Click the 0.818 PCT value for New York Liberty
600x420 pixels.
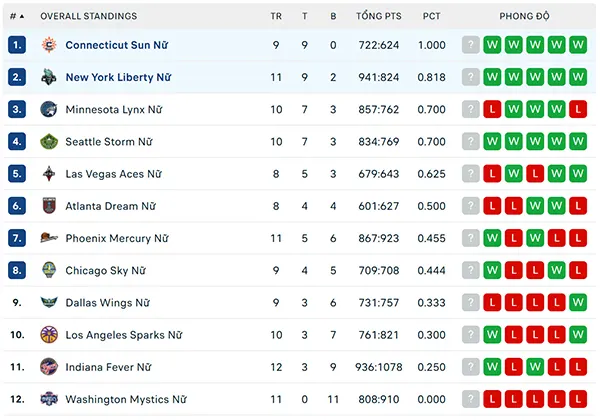pyautogui.click(x=432, y=77)
